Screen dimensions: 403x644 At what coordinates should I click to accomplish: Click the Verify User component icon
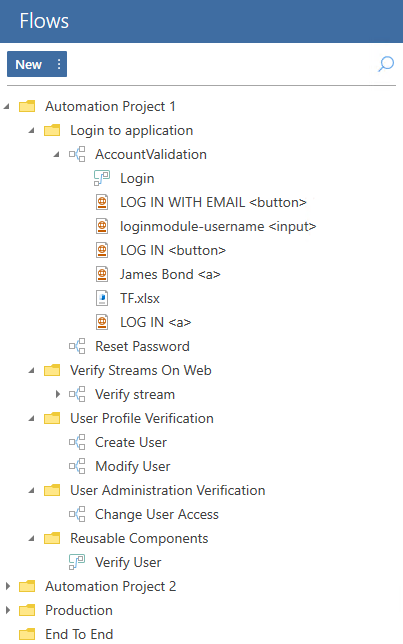coord(77,562)
